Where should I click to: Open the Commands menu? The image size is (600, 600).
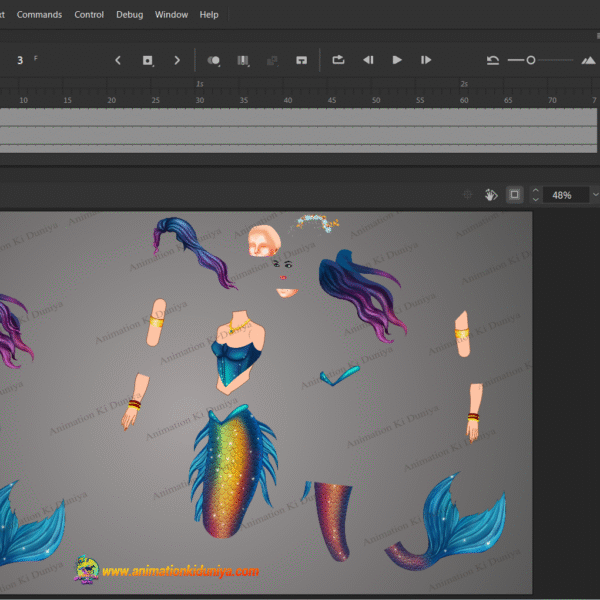(x=39, y=15)
